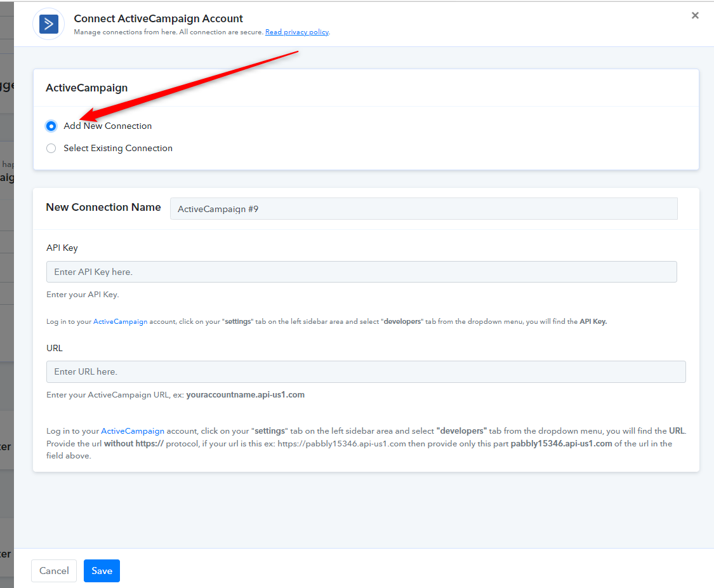This screenshot has width=714, height=588.
Task: Click the 'New Connection Name' label
Action: coord(103,207)
